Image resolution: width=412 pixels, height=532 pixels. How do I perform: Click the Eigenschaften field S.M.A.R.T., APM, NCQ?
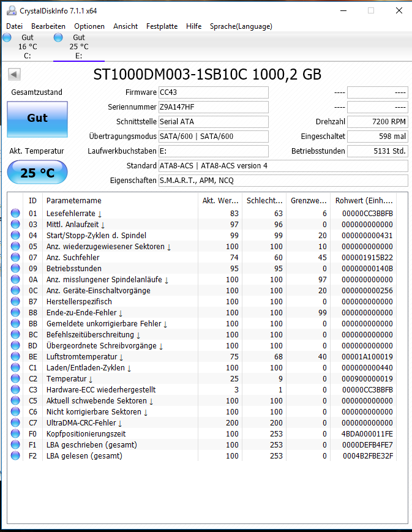pyautogui.click(x=283, y=180)
